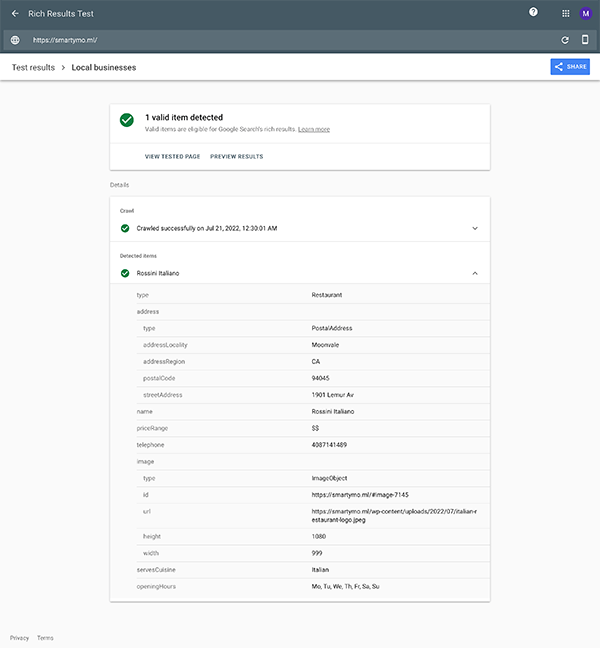Collapse the Rossini Italiano detected item
This screenshot has width=600, height=648.
coord(475,273)
